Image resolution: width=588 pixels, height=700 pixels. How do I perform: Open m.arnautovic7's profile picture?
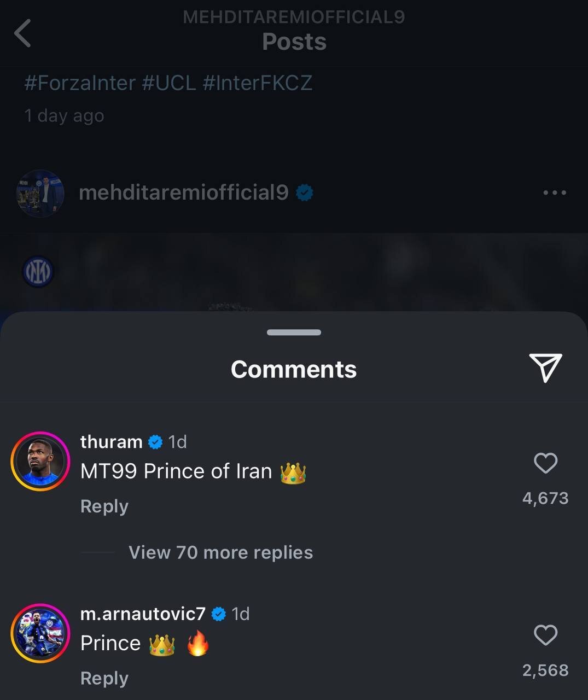point(40,633)
